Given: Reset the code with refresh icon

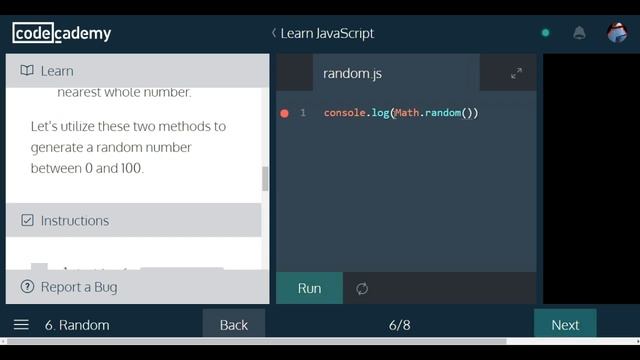Looking at the screenshot, I should point(362,289).
